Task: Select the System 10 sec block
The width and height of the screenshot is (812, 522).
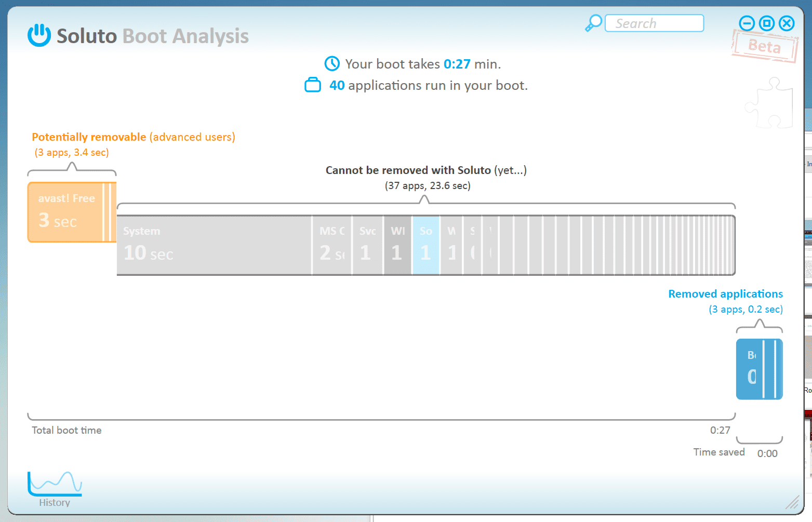Action: [214, 245]
